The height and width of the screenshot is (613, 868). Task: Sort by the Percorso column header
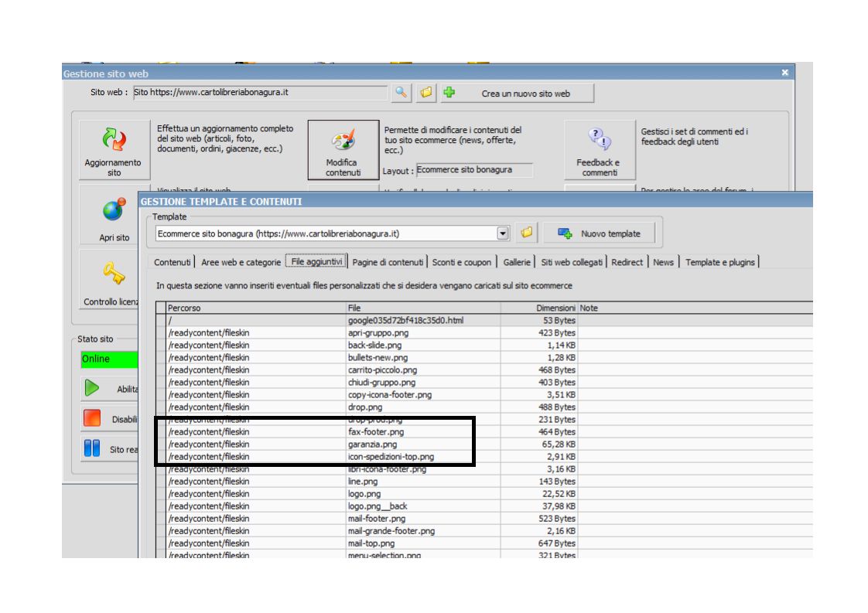(x=256, y=308)
